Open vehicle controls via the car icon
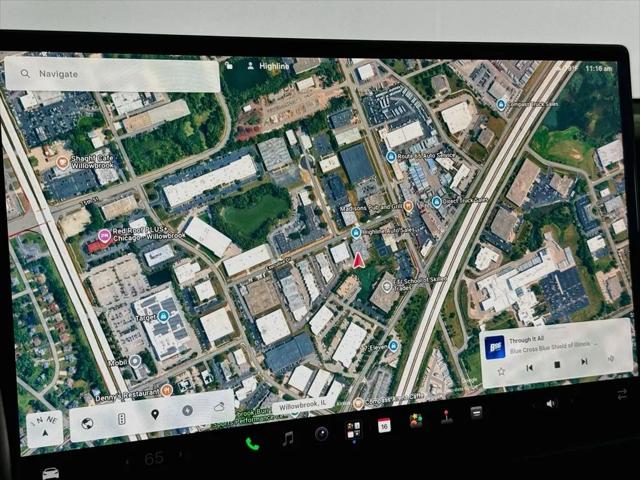 [51, 473]
